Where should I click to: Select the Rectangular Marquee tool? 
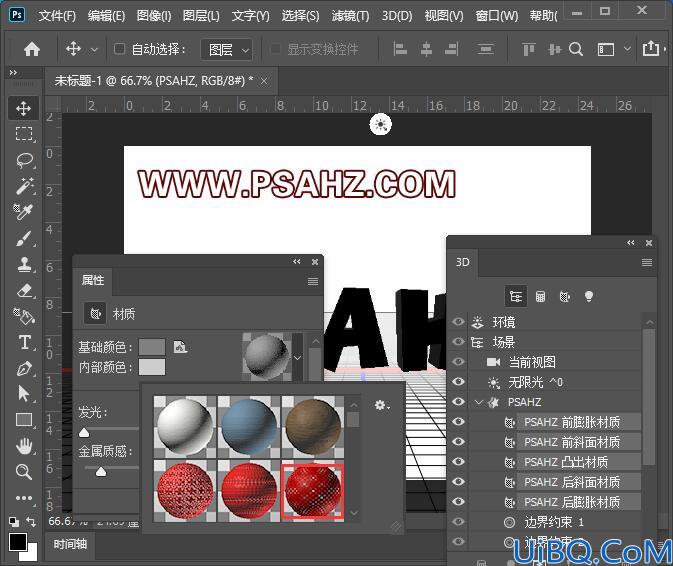[24, 134]
